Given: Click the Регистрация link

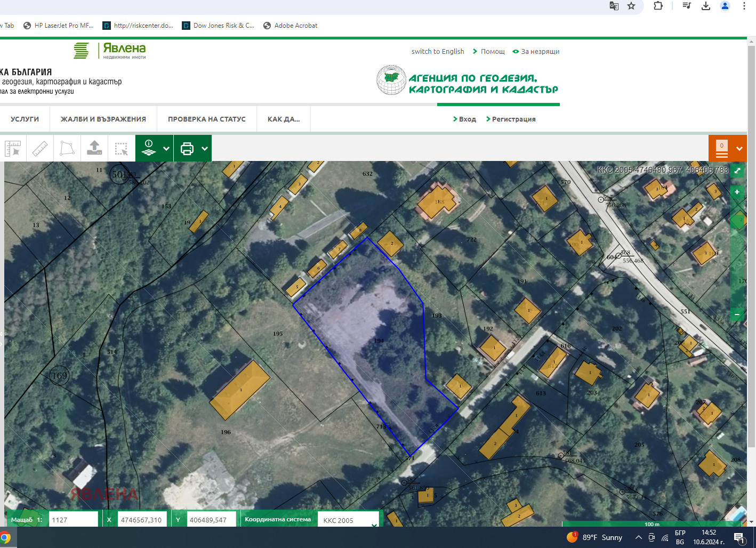Looking at the screenshot, I should point(513,119).
